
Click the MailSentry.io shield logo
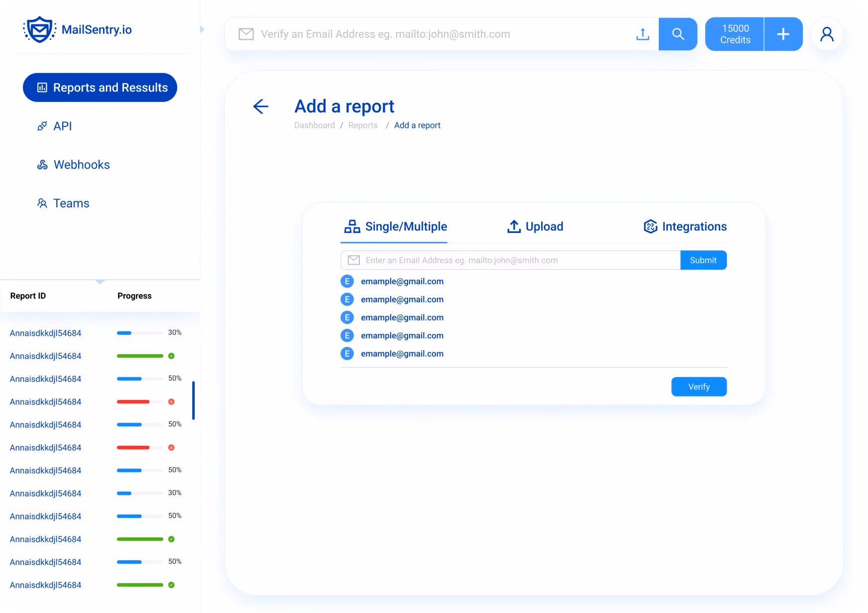coord(39,29)
